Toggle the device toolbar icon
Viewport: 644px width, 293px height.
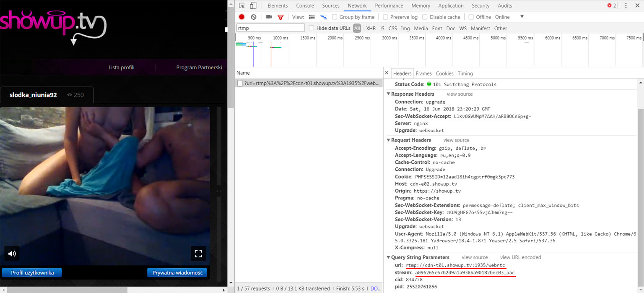pos(253,6)
